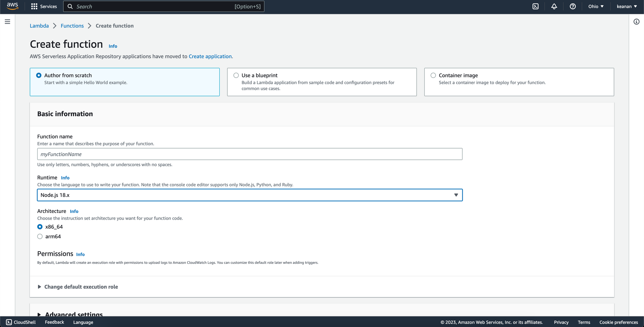Launch CloudShell from the footer

21,322
